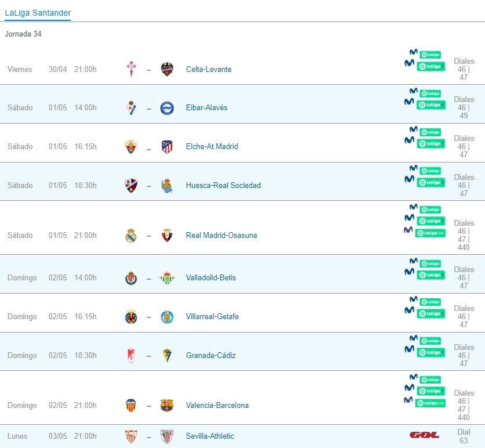The height and width of the screenshot is (448, 485).
Task: Open the Celta-Levante match link
Action: [x=208, y=69]
